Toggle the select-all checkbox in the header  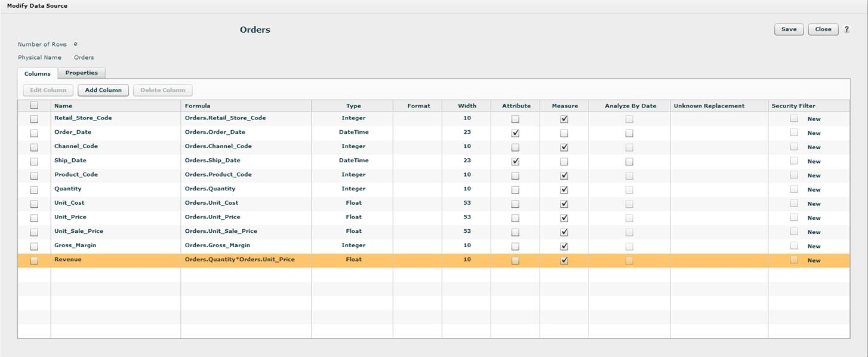tap(34, 106)
